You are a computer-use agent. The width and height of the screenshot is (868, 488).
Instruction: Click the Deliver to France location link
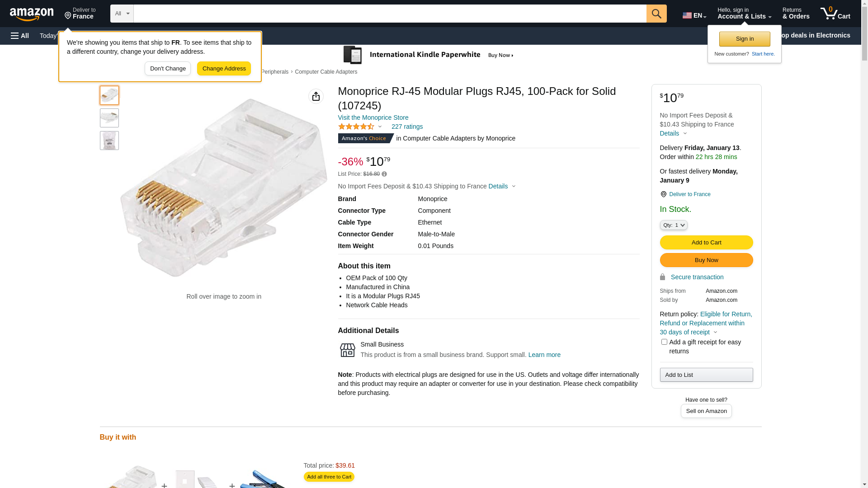click(689, 194)
